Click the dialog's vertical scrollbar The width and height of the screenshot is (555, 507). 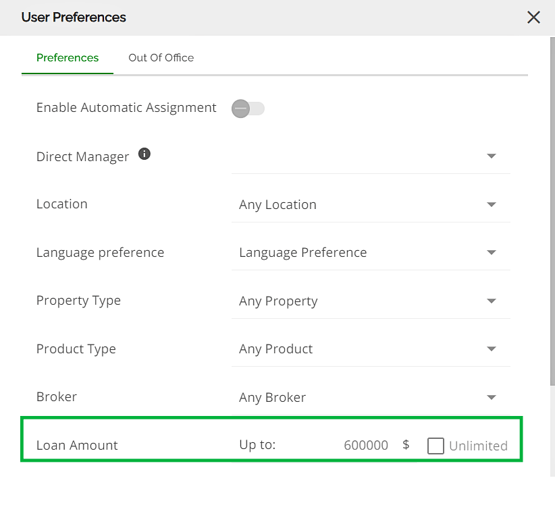pyautogui.click(x=552, y=211)
